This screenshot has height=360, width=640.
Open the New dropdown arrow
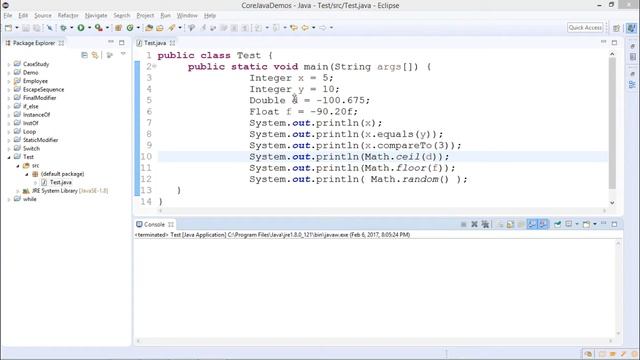coord(17,28)
